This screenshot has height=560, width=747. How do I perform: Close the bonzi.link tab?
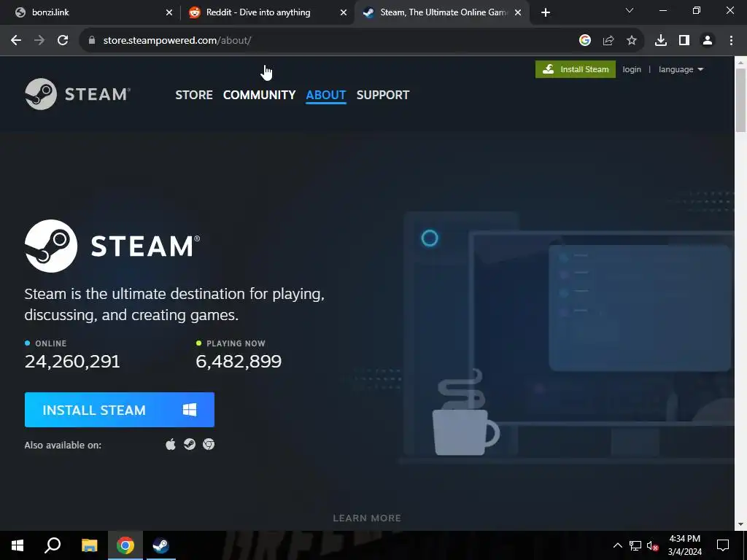(x=169, y=12)
